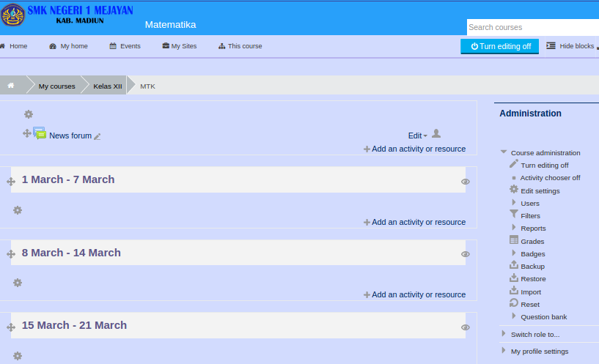Viewport: 599px width, 364px height.
Task: Click the Administration block heading
Action: click(530, 114)
